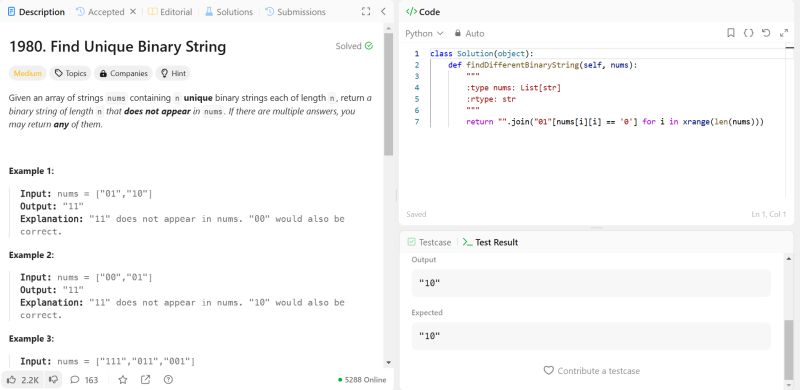Format code with the braces icon

[748, 33]
